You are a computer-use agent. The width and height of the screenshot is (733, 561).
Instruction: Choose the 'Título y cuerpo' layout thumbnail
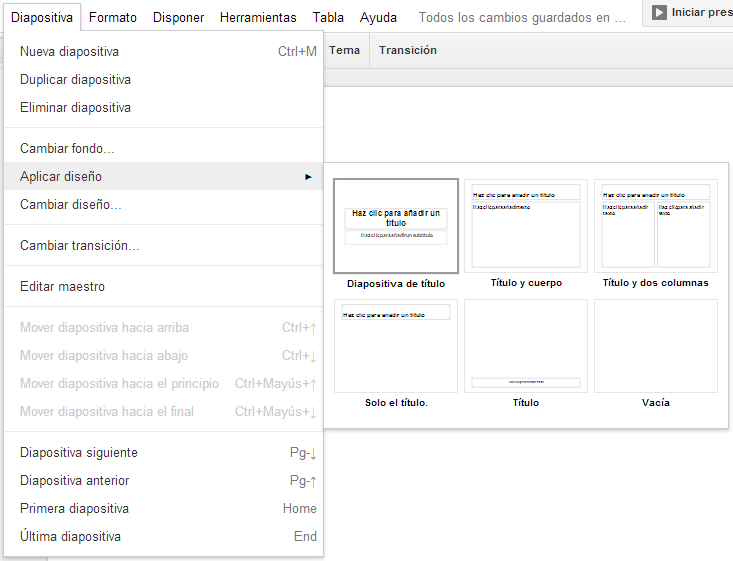526,226
